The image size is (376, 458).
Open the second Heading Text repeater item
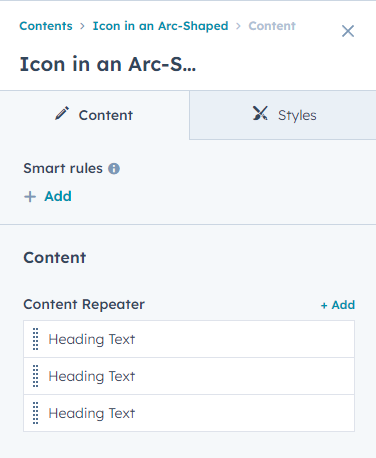[189, 376]
